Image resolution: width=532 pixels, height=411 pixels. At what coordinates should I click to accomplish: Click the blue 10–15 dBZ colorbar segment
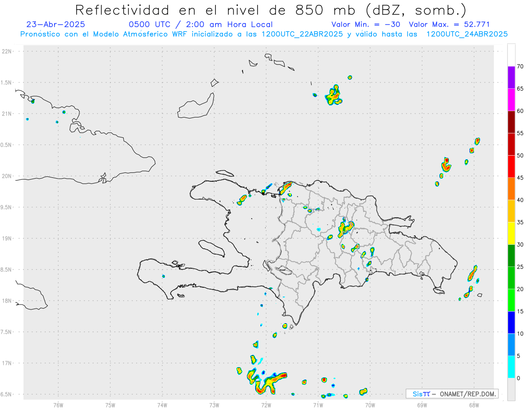(x=511, y=322)
